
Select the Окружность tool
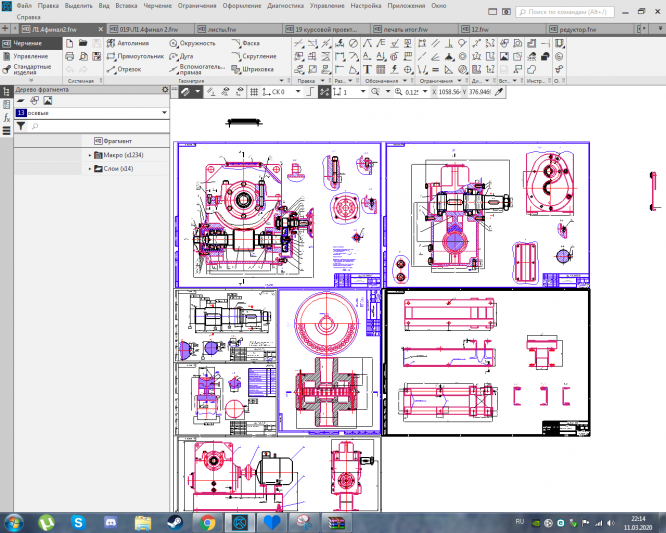pyautogui.click(x=193, y=43)
